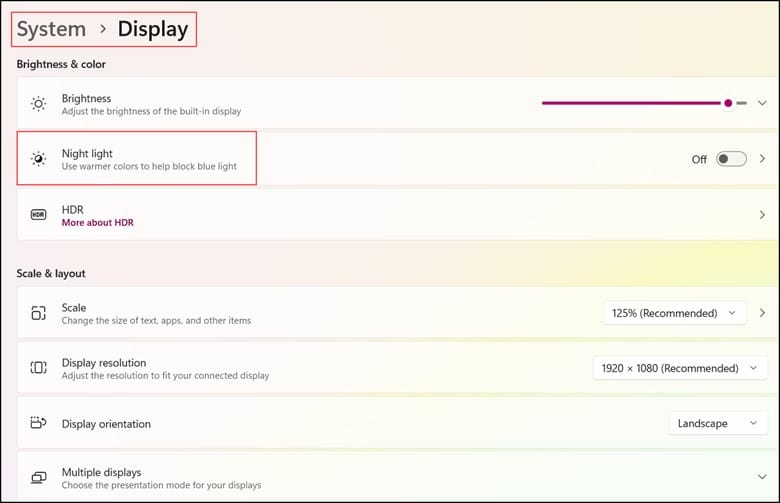The width and height of the screenshot is (780, 503).
Task: Click the Multiple displays icon
Action: pos(38,478)
